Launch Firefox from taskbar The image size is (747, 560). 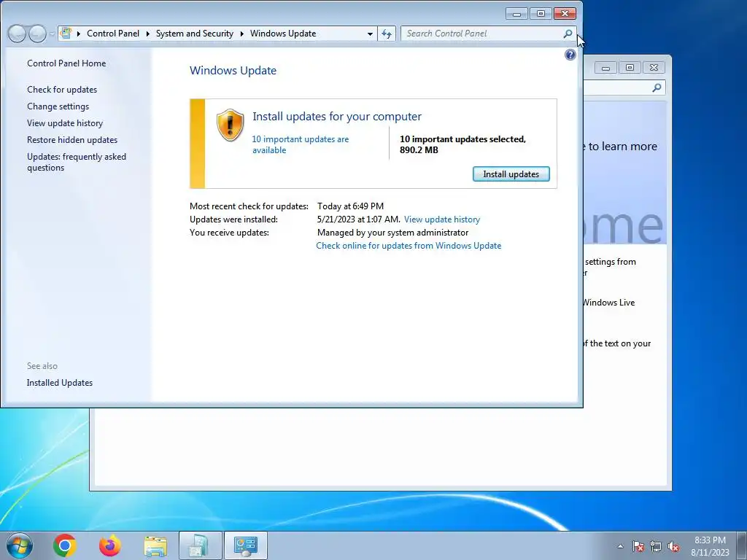click(110, 545)
